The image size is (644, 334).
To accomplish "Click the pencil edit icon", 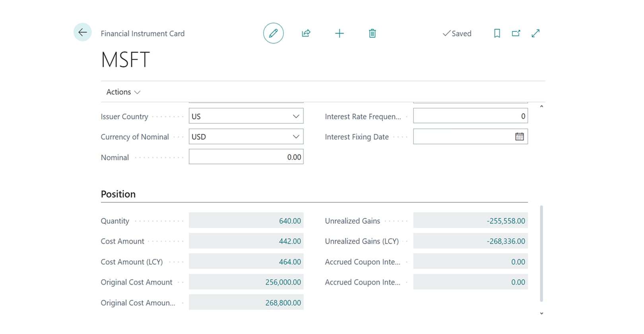I will [x=274, y=33].
